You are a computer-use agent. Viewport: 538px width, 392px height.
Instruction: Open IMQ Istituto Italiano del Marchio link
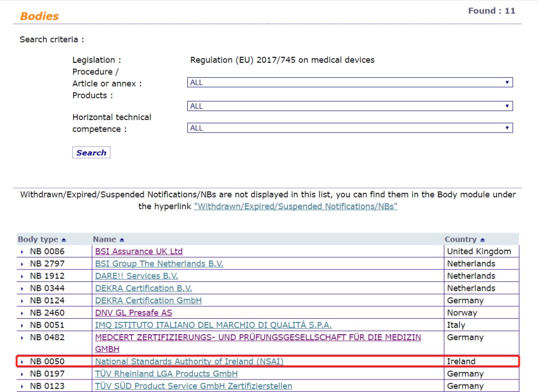coord(213,325)
